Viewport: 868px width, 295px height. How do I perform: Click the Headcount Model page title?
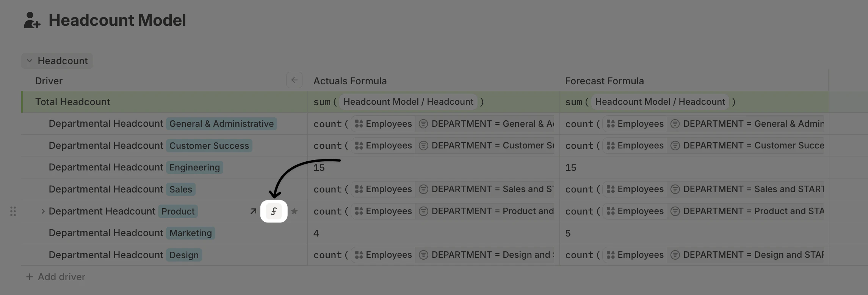(x=117, y=20)
